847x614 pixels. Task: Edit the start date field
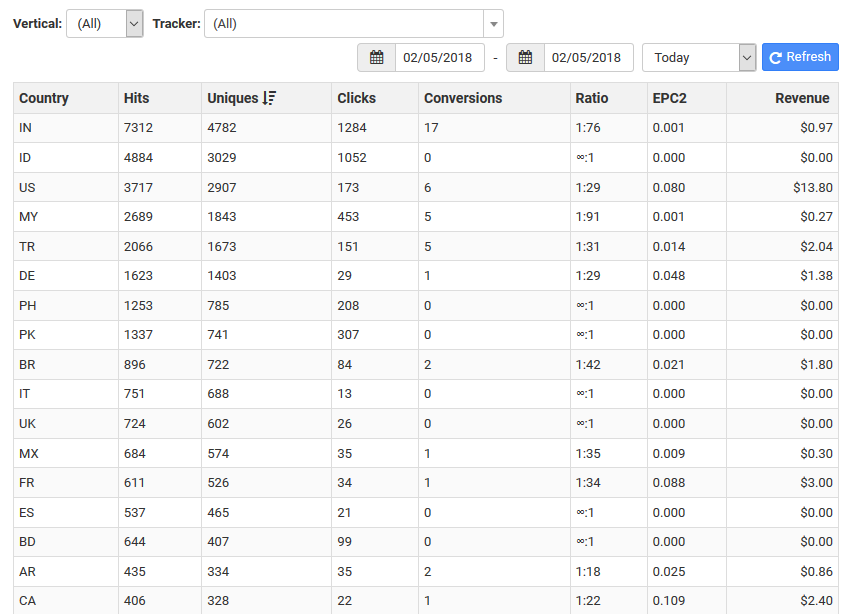[x=439, y=58]
